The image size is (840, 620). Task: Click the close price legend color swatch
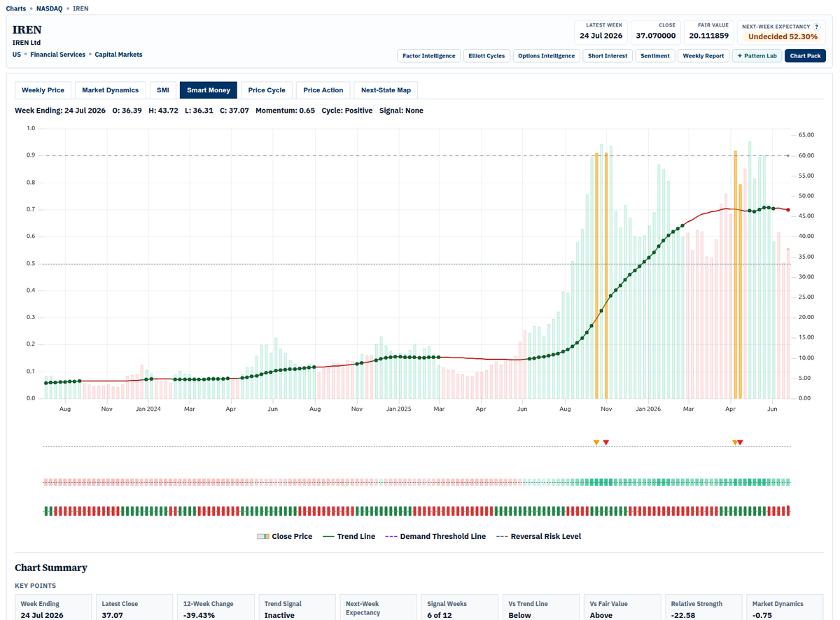click(x=263, y=537)
